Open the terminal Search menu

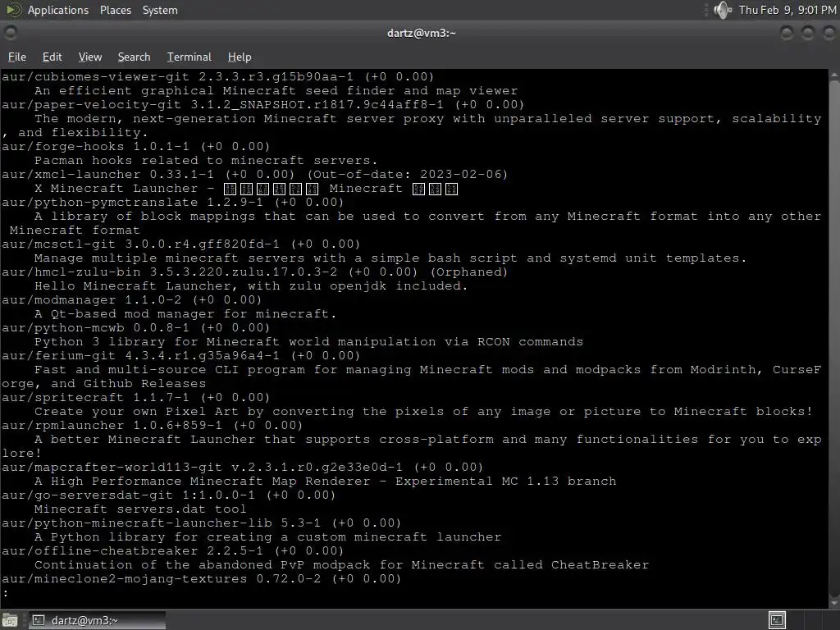134,57
